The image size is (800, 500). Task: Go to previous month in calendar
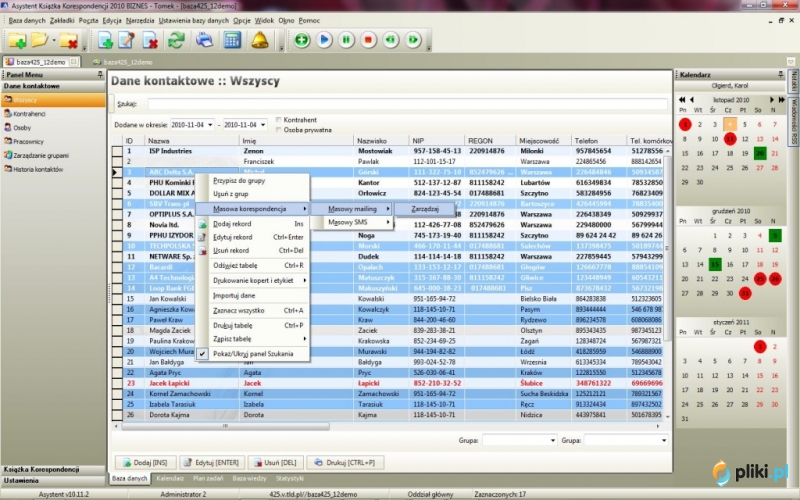692,99
